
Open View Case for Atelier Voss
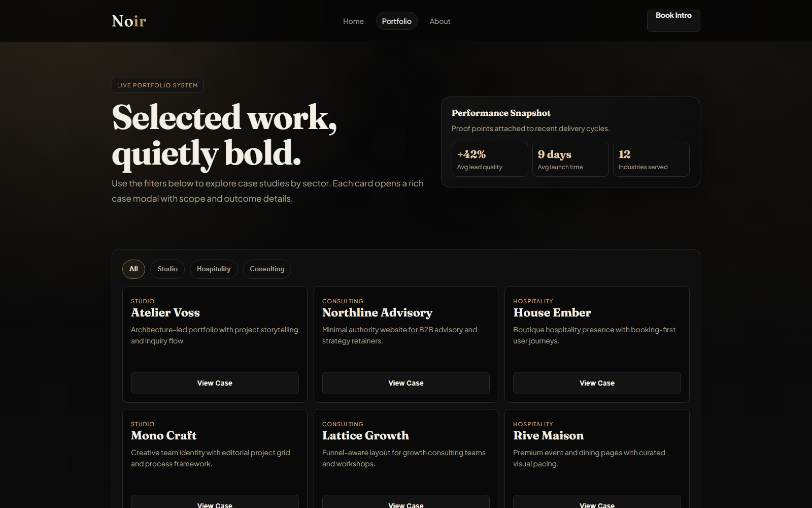click(215, 383)
